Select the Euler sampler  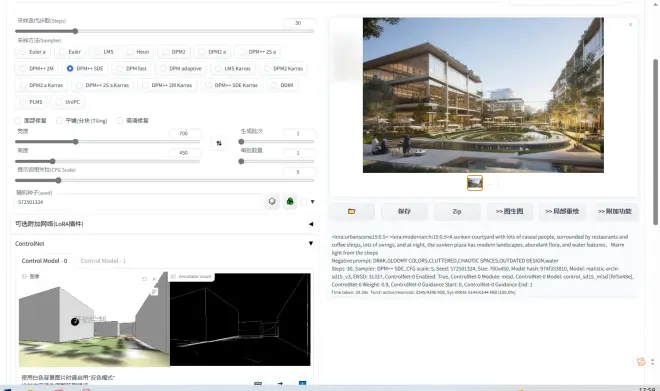[70, 52]
